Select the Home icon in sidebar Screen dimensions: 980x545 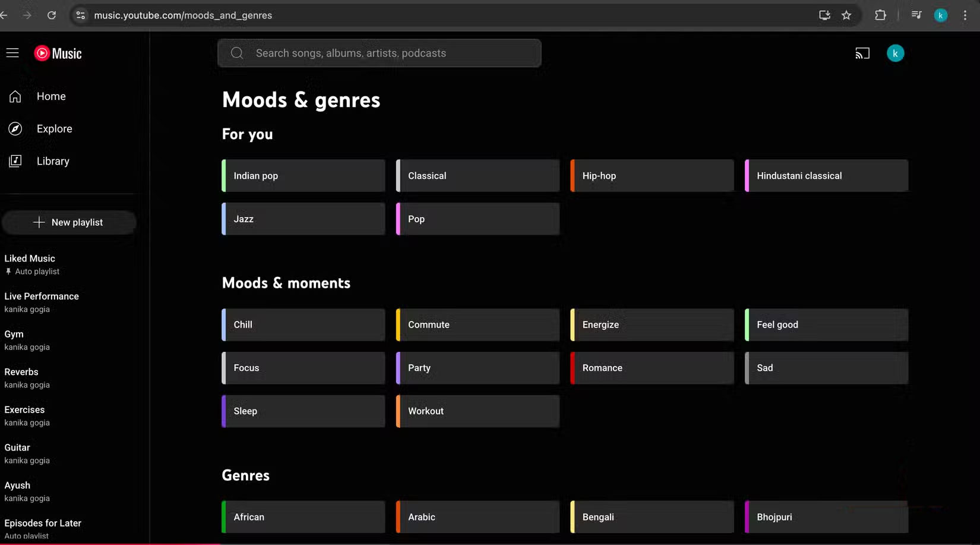coord(15,96)
